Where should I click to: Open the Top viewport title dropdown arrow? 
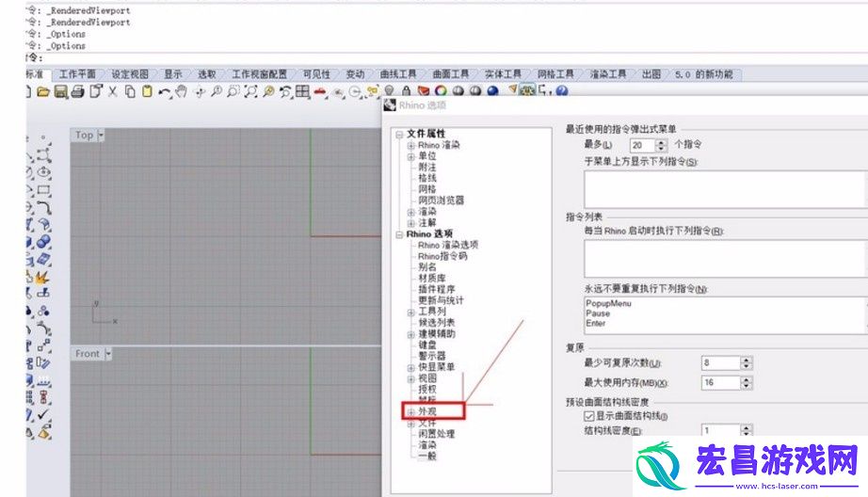coord(101,135)
